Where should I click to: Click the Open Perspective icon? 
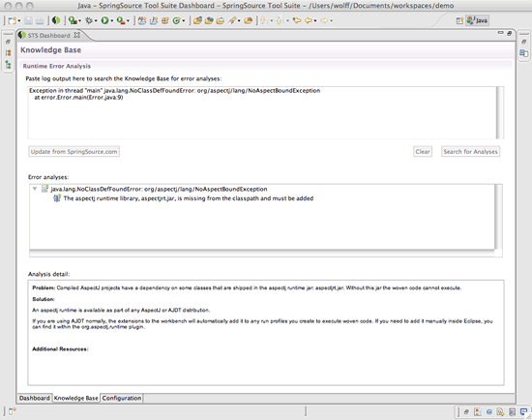(x=459, y=20)
